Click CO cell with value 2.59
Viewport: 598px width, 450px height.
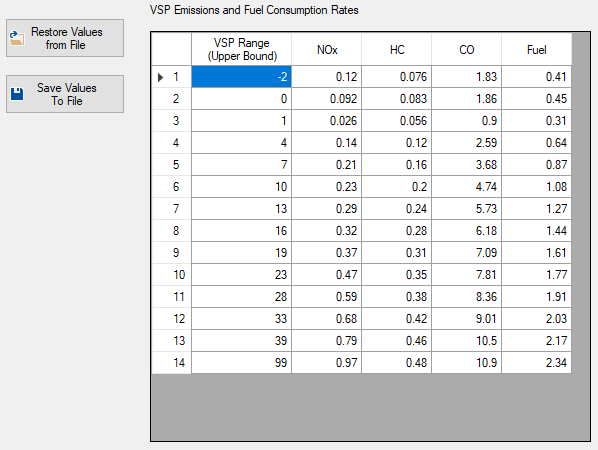(x=466, y=143)
